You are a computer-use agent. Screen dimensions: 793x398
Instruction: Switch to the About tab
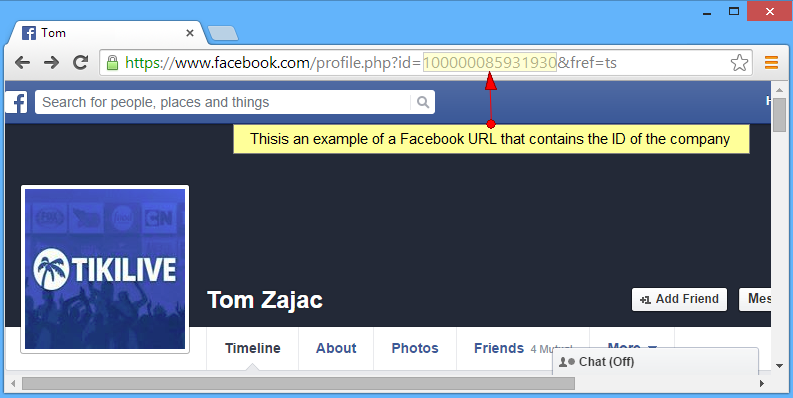336,348
